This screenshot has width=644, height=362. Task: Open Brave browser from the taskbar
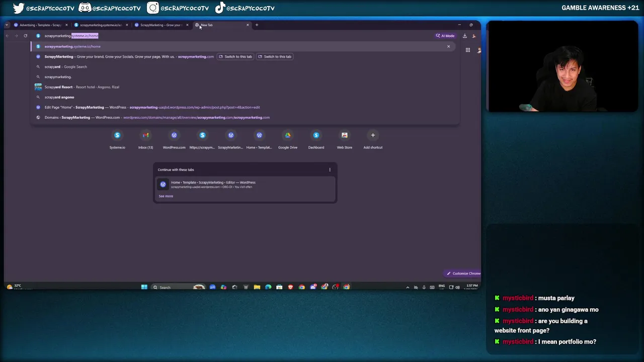pyautogui.click(x=290, y=287)
